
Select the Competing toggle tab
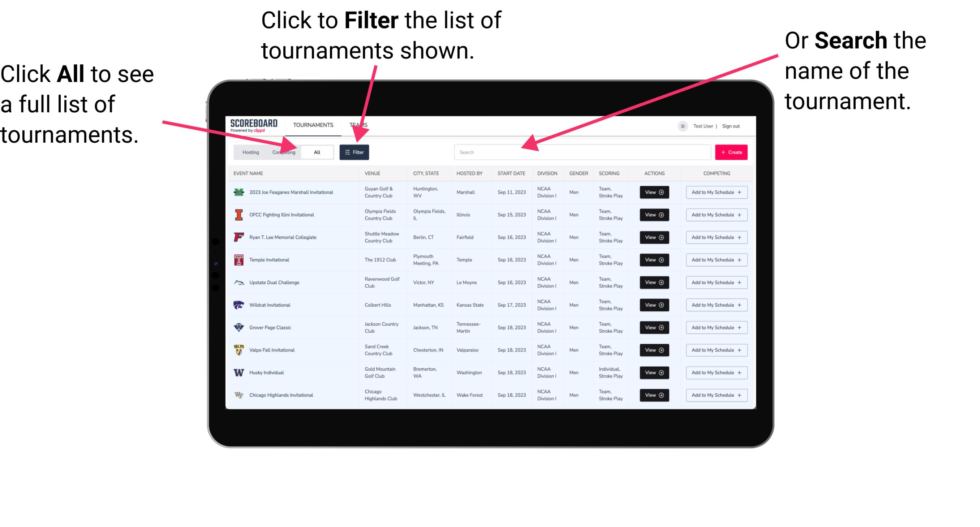pyautogui.click(x=283, y=152)
